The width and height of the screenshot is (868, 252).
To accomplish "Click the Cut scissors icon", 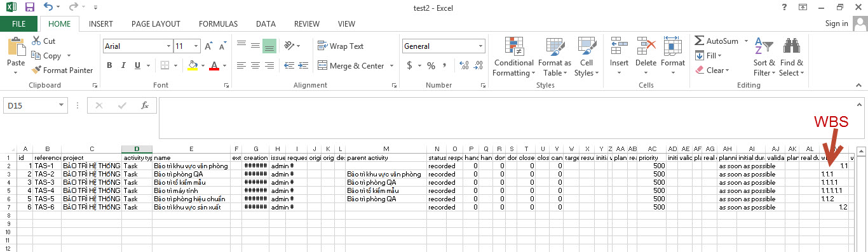I will tap(36, 41).
